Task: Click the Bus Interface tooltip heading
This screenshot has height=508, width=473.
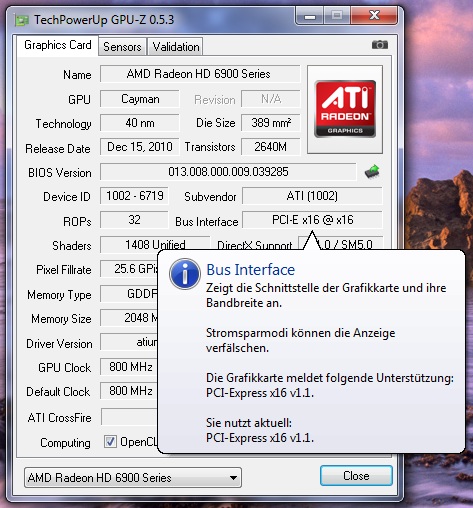Action: click(x=251, y=270)
